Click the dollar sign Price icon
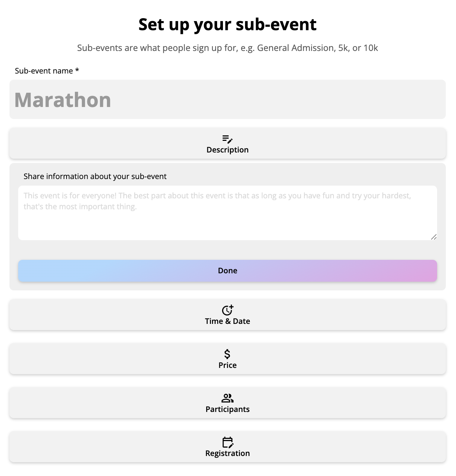 [x=227, y=354]
